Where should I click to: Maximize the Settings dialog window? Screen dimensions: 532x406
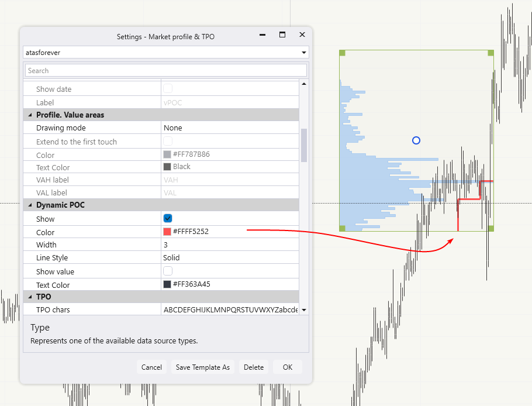click(282, 35)
